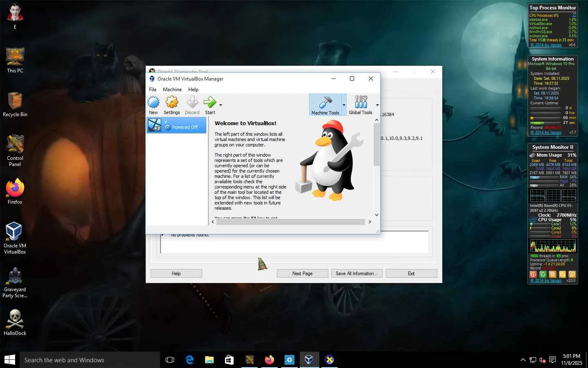Select the Graveyard Party Screensaver desktop icon
588x368 pixels.
pyautogui.click(x=15, y=282)
